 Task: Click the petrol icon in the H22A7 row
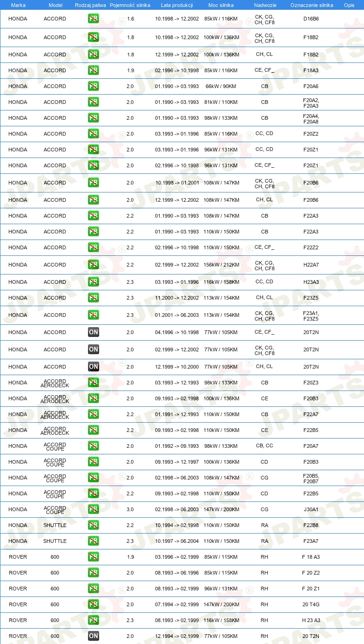94,265
